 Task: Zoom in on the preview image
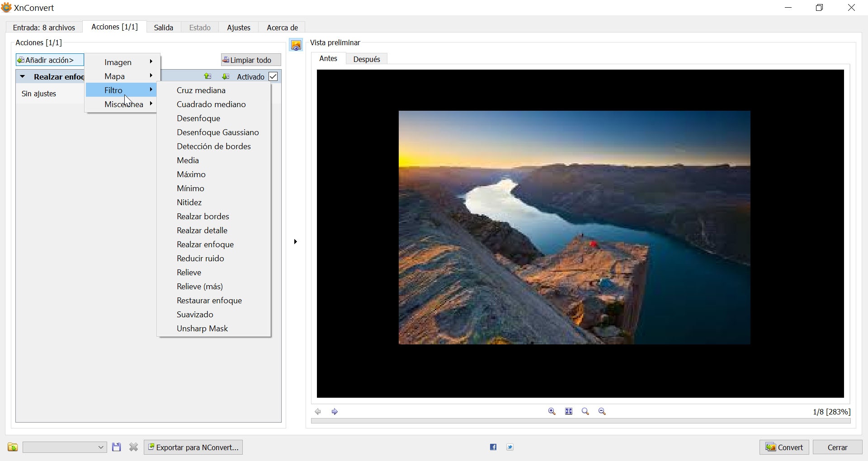click(x=552, y=411)
